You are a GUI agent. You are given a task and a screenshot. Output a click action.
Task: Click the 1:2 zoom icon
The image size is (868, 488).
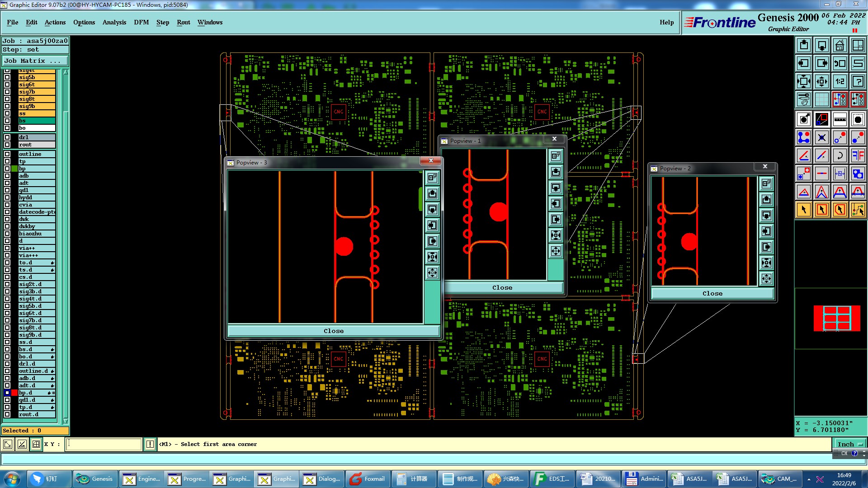pos(840,81)
